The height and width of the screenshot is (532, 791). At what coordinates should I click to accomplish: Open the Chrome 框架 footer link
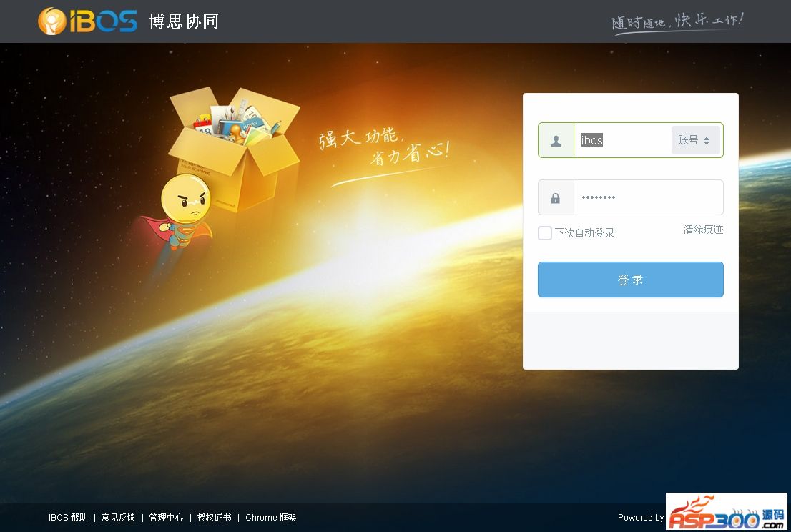click(x=271, y=518)
